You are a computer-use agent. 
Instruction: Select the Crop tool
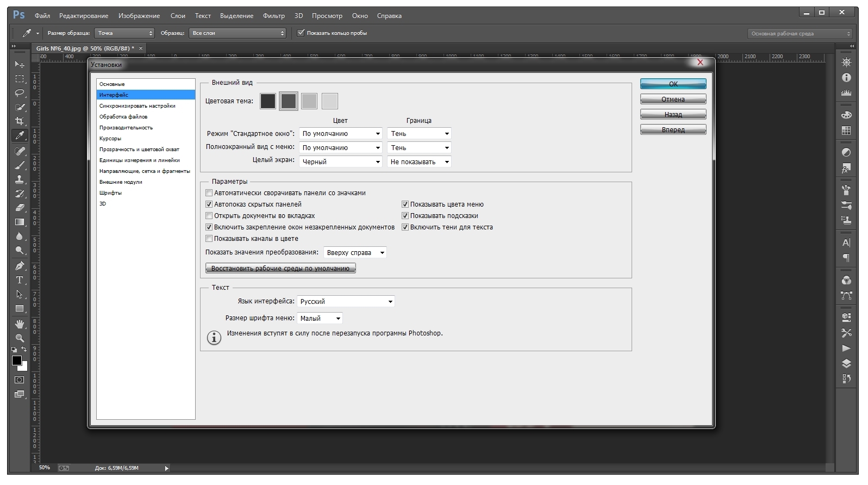[x=20, y=121]
